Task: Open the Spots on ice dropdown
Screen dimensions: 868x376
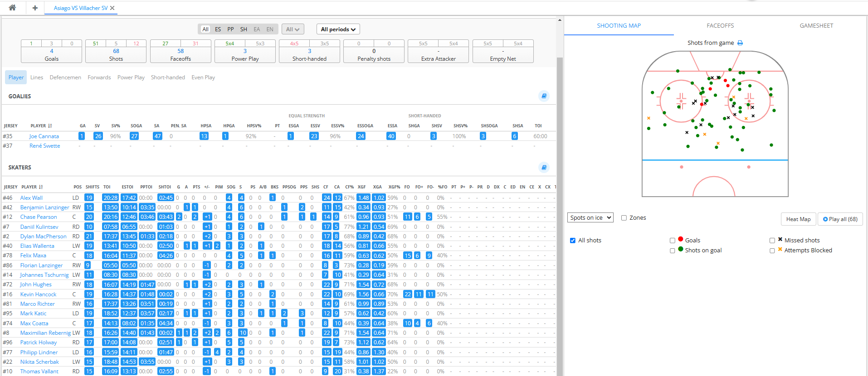Action: 590,218
